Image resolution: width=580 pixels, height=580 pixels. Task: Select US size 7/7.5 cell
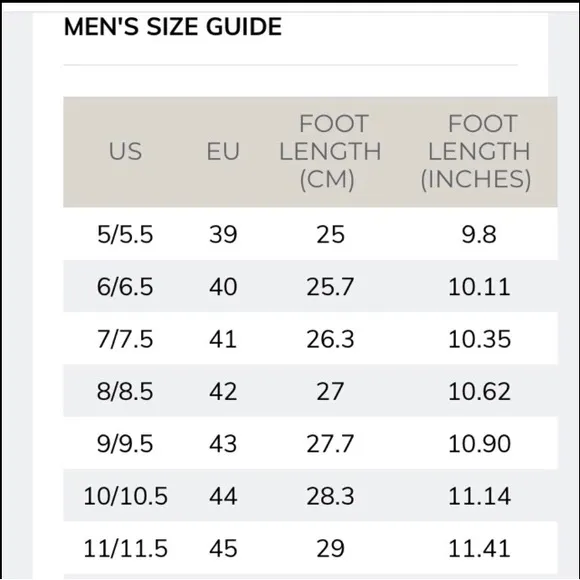pos(125,339)
